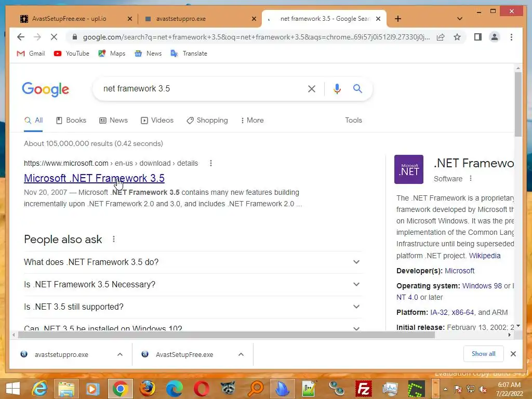Switch to Videos results tab
532x399 pixels.
point(157,121)
